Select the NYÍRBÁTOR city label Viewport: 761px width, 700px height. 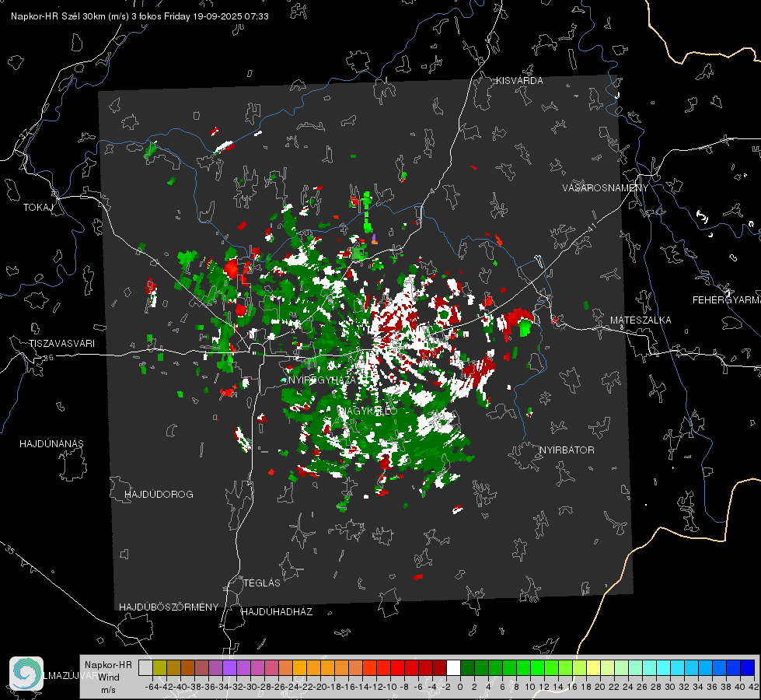click(567, 450)
